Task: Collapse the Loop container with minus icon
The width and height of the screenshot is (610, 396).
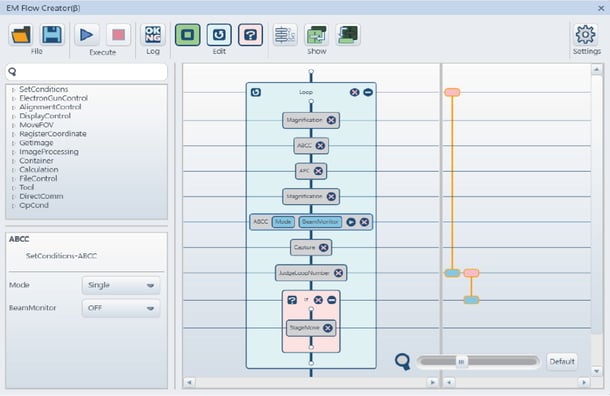Action: (368, 92)
